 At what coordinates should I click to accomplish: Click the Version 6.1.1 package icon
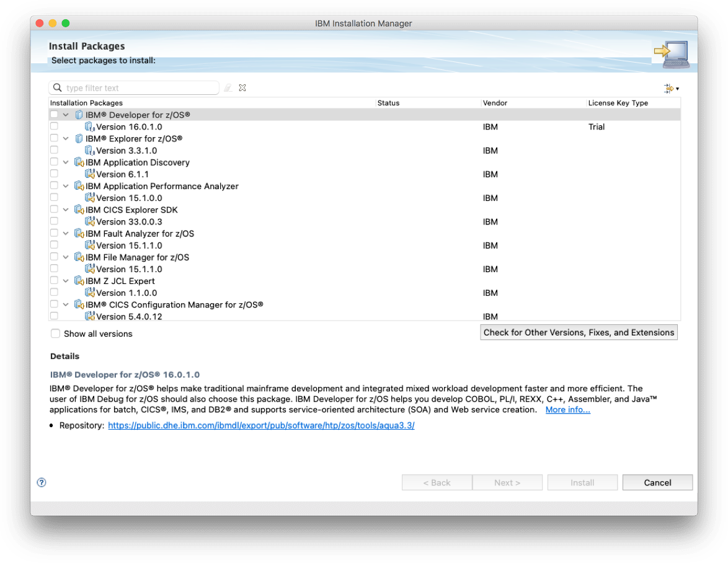click(90, 174)
